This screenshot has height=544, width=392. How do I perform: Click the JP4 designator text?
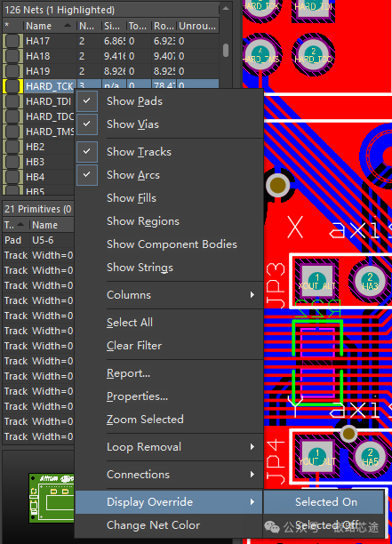coord(276,461)
